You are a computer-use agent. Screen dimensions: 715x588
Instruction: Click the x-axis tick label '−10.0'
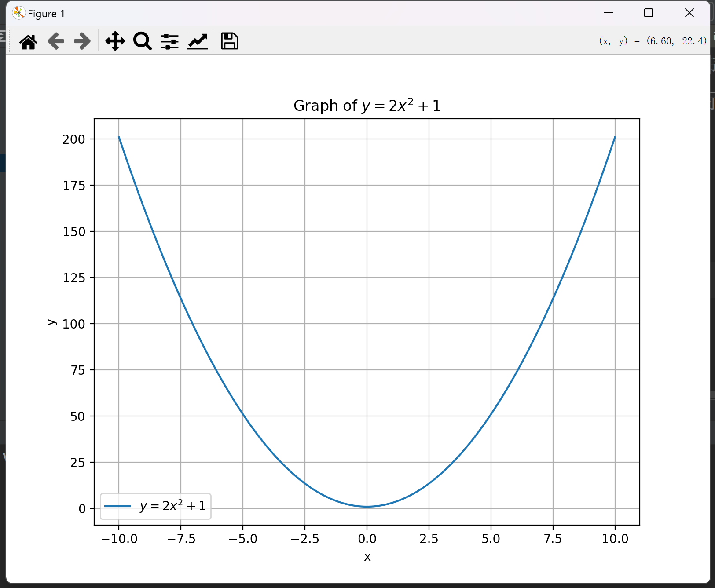pyautogui.click(x=119, y=539)
